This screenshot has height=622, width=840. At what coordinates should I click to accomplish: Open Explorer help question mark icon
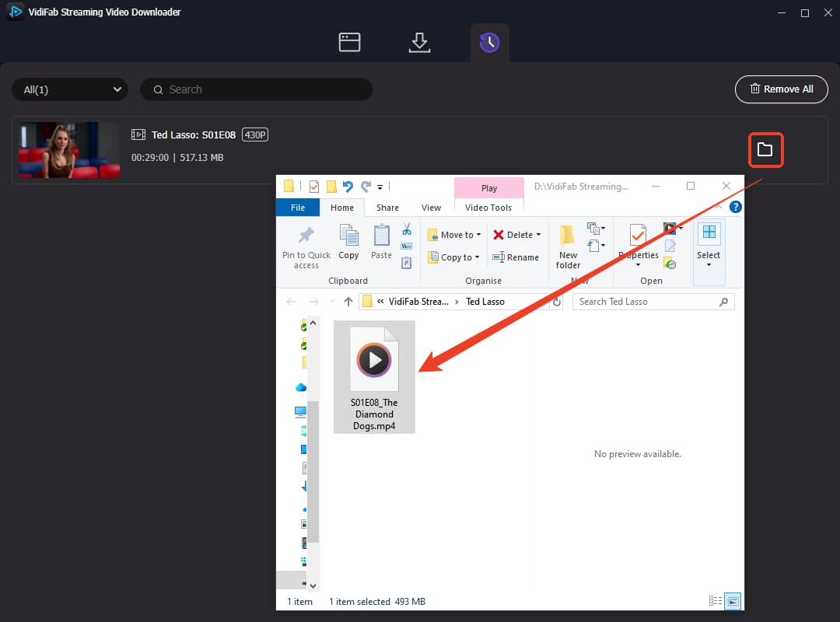click(x=736, y=207)
